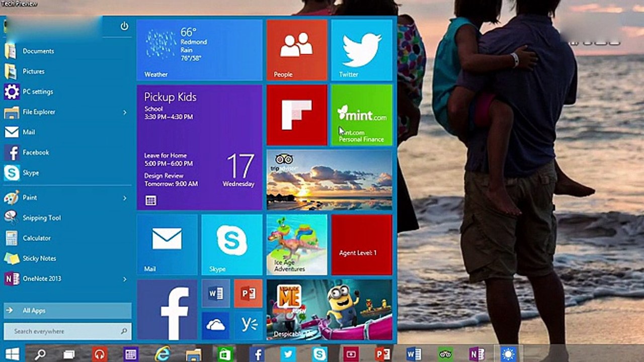
Task: Open the mint.com Personal Finance tile
Action: point(362,115)
